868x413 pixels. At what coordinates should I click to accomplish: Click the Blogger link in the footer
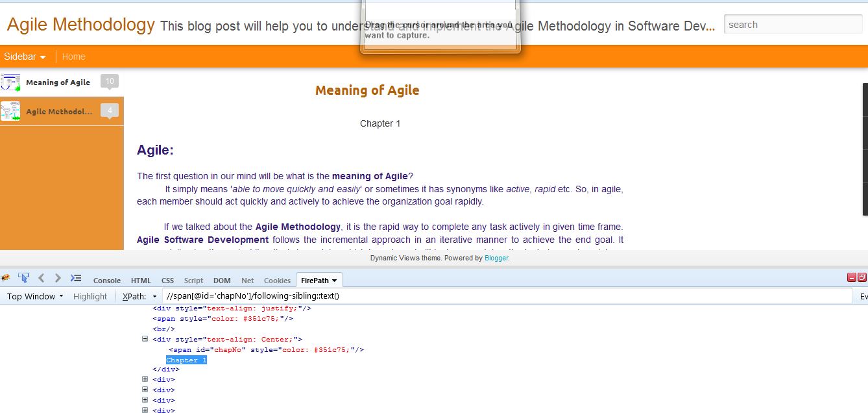point(496,258)
